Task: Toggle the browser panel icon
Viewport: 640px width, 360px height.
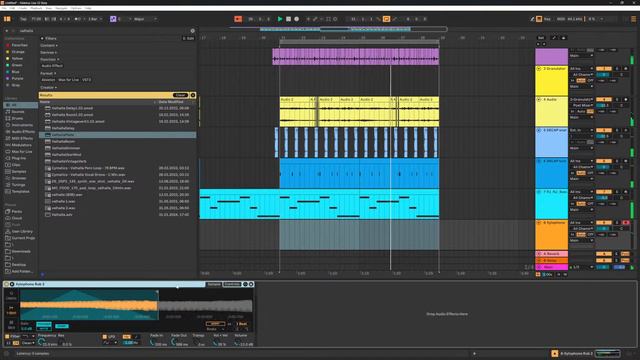Action: click(x=7, y=19)
